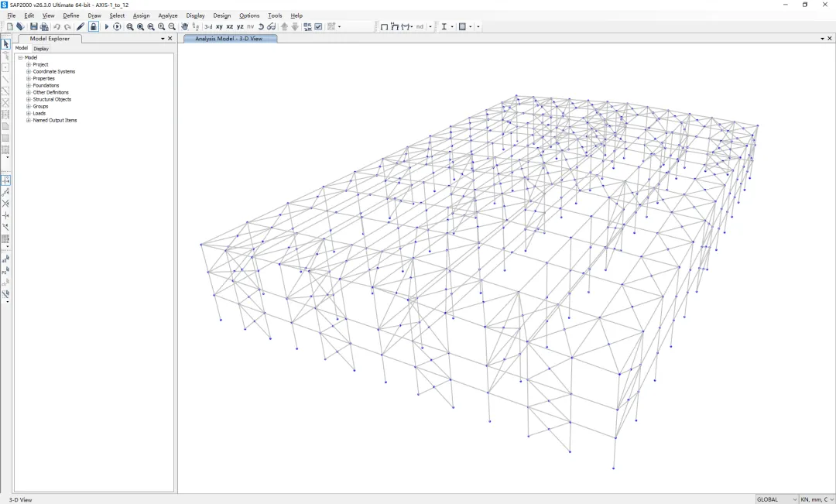Open the Define menu
Image resolution: width=836 pixels, height=504 pixels.
tap(70, 15)
